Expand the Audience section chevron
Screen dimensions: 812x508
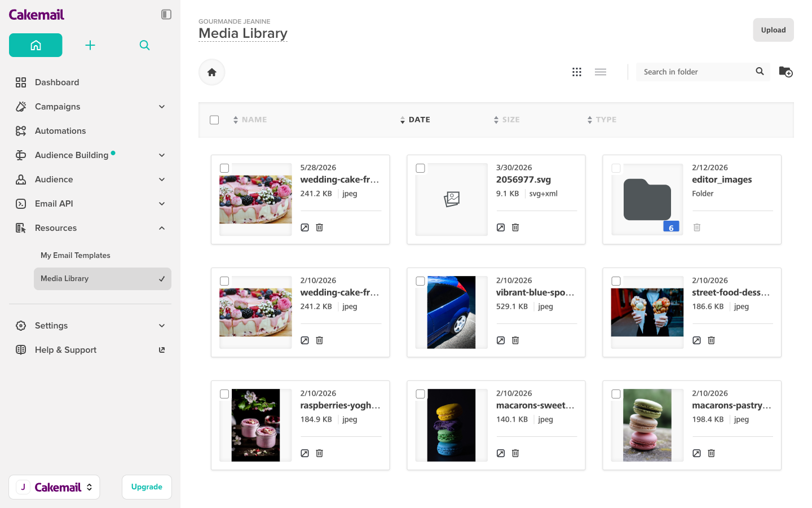(x=162, y=179)
